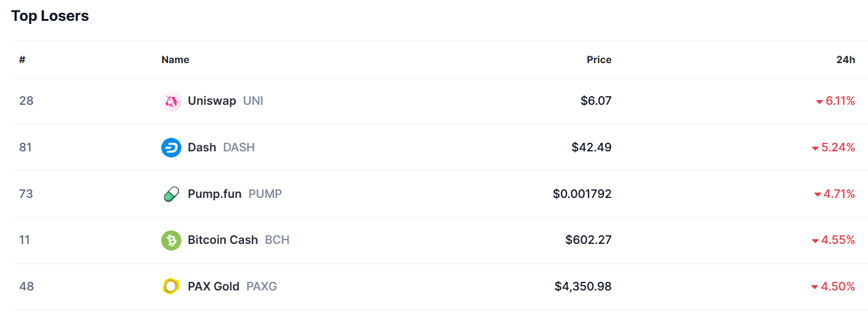The image size is (868, 318).
Task: Click the red down arrow beside 6.11%
Action: (820, 102)
